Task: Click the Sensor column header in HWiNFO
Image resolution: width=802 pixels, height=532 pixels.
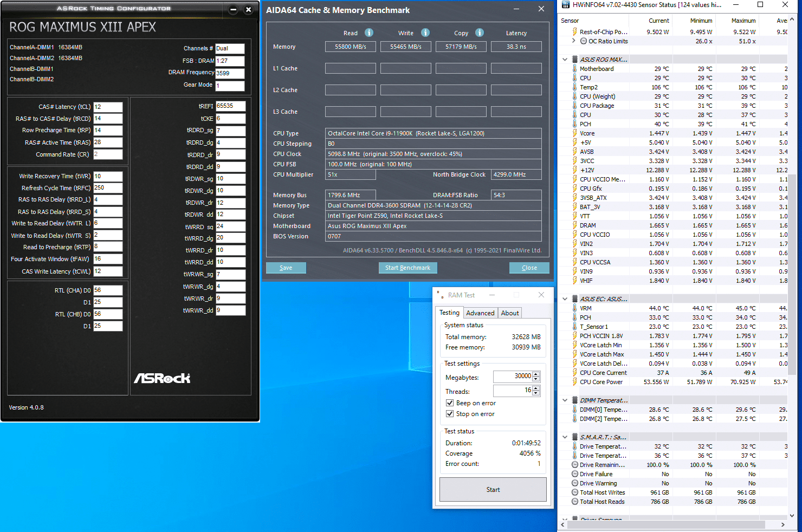Action: click(x=594, y=21)
